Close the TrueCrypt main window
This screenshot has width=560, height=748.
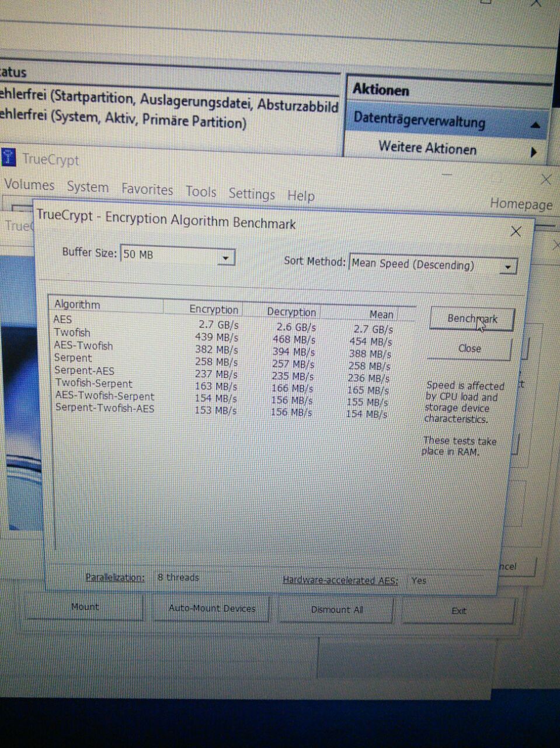click(x=547, y=179)
